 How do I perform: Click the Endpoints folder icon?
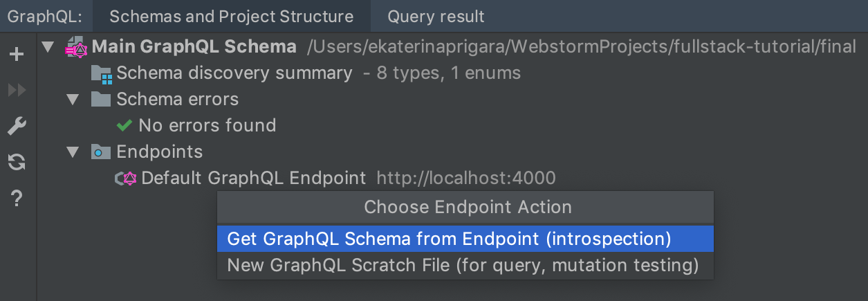pyautogui.click(x=101, y=152)
